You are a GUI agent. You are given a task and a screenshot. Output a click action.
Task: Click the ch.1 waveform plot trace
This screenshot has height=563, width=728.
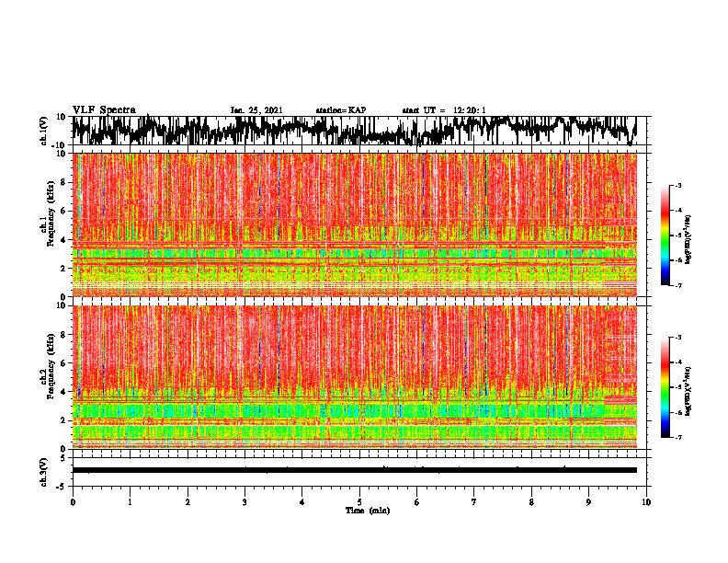tap(354, 131)
